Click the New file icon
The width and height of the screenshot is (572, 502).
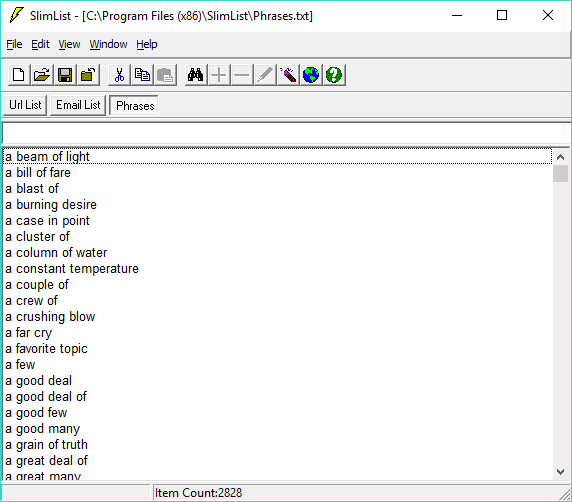19,75
